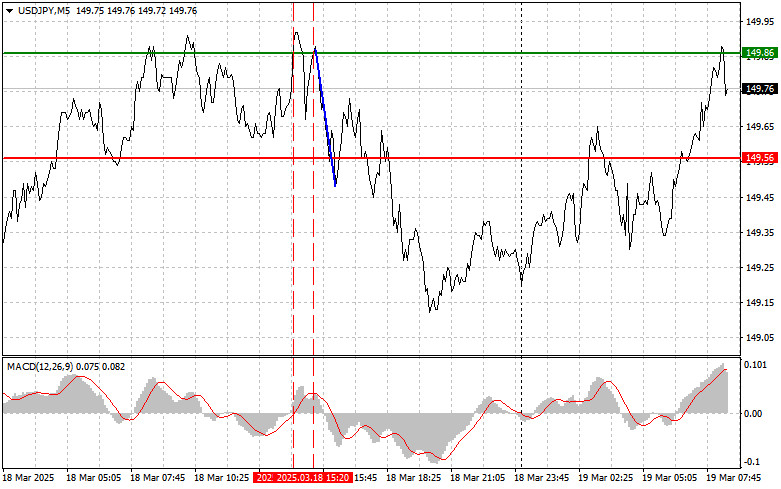Click the 0.101 MACD scale value
Screen dimensions: 781x489
[753, 366]
